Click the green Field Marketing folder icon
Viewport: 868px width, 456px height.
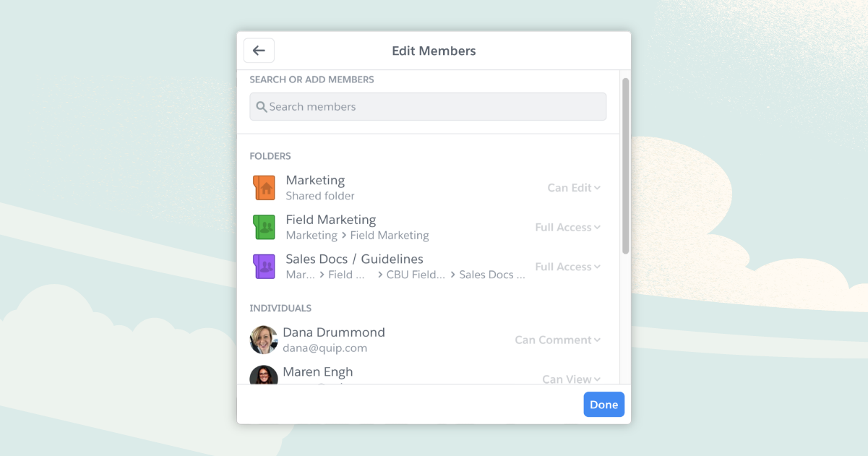(x=264, y=227)
